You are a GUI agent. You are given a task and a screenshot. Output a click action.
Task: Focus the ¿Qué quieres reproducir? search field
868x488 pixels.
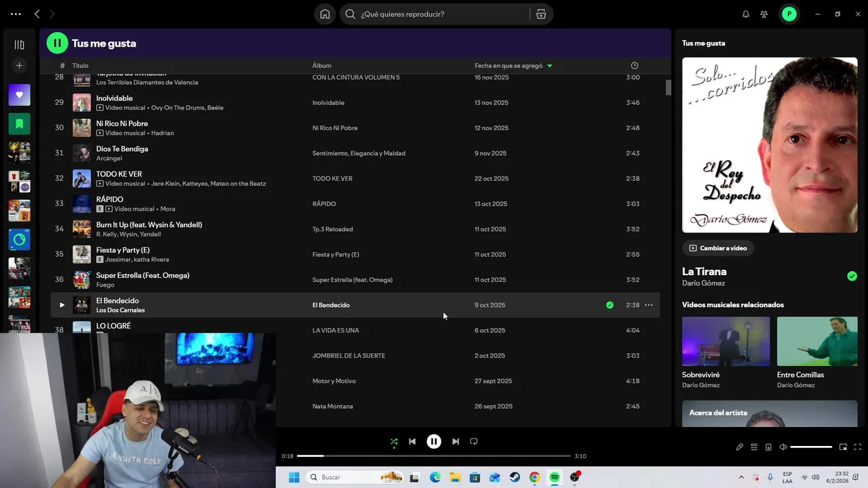(x=444, y=14)
